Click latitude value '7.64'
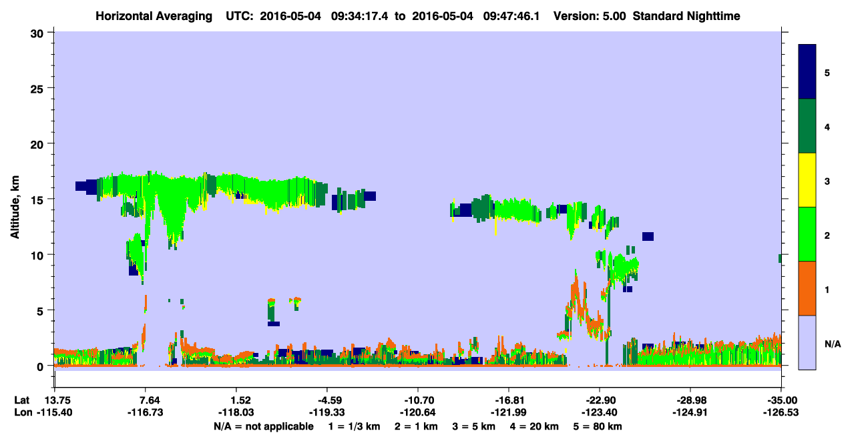The image size is (868, 445). tap(145, 400)
